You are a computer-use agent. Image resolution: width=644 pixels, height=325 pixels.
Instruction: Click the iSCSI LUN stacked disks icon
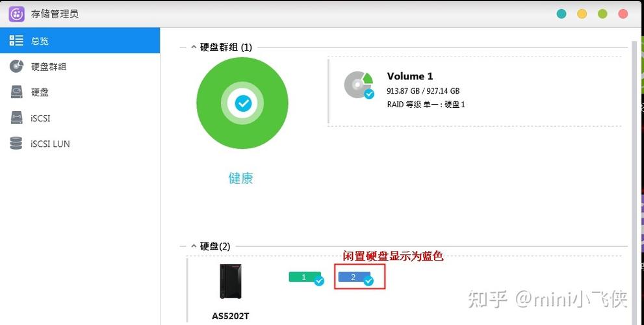click(16, 144)
